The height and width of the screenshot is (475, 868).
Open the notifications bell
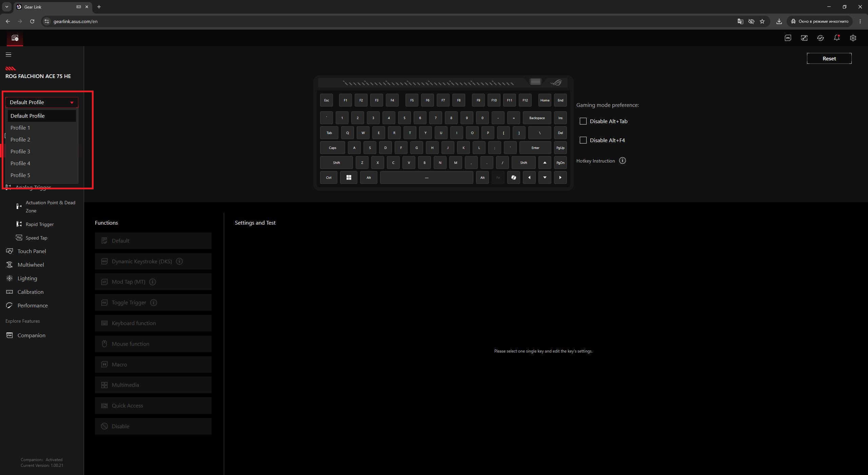837,38
